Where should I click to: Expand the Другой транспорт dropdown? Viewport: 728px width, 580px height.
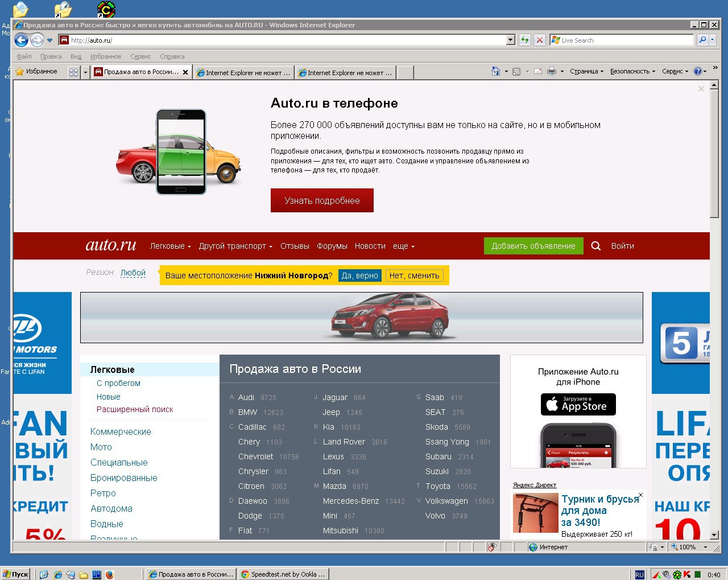click(x=235, y=246)
